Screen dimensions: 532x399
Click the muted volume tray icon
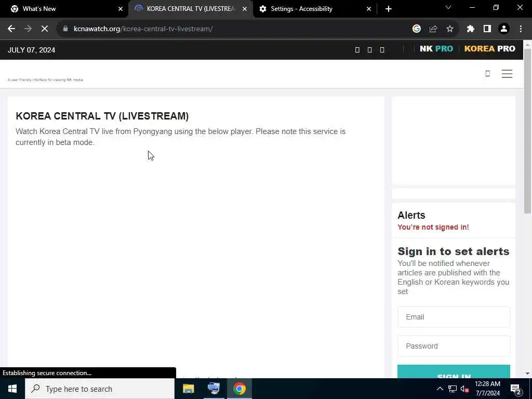[464, 389]
